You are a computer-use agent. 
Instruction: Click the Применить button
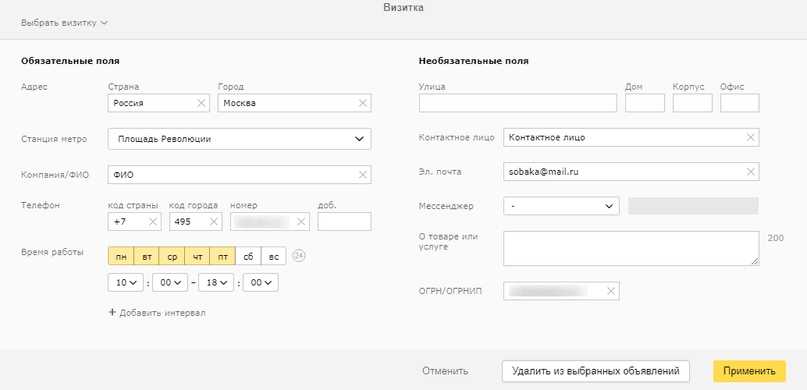pyautogui.click(x=749, y=371)
